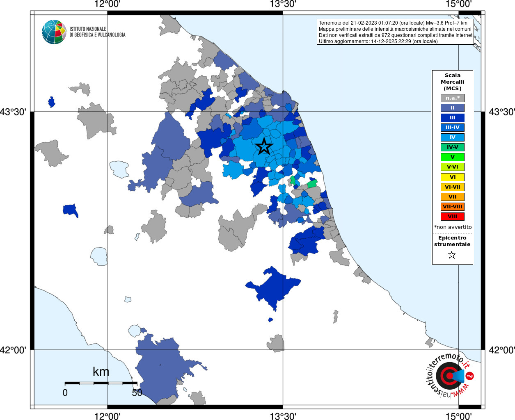Click the 'Dati non verificati' info line

(x=396, y=35)
